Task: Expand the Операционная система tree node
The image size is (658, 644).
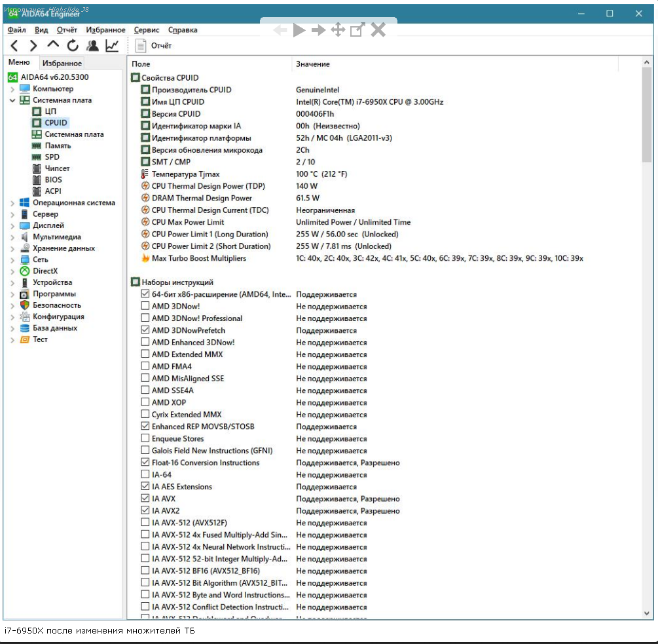Action: [12, 203]
